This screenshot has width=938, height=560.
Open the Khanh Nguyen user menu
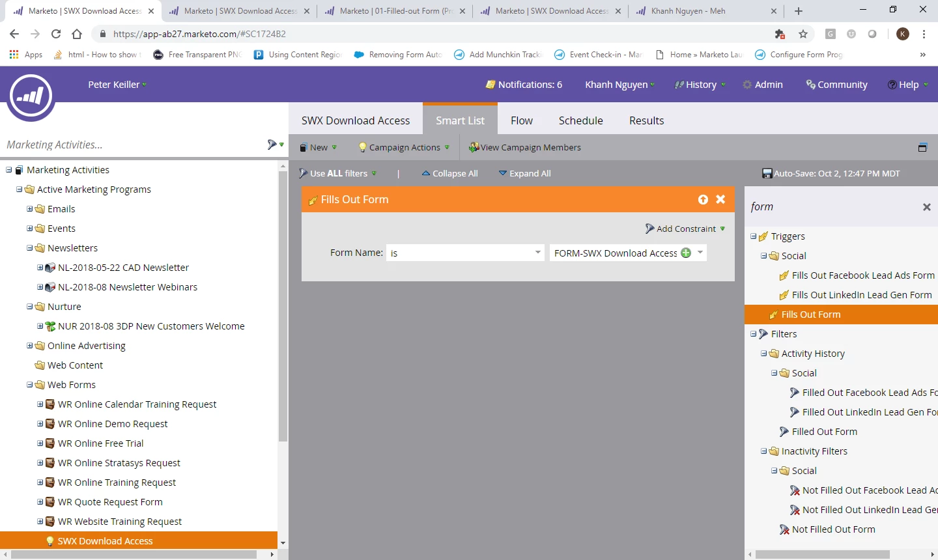620,85
